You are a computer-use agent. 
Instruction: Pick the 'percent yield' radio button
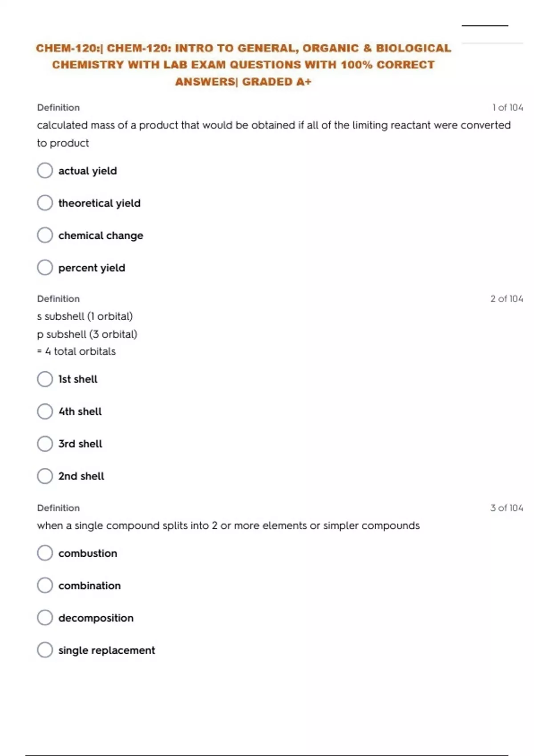click(45, 268)
